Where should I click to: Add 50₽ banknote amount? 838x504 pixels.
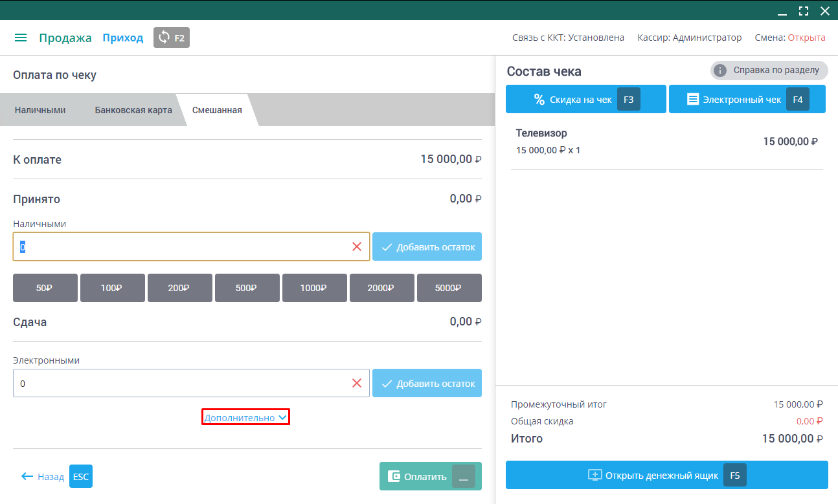pos(45,288)
